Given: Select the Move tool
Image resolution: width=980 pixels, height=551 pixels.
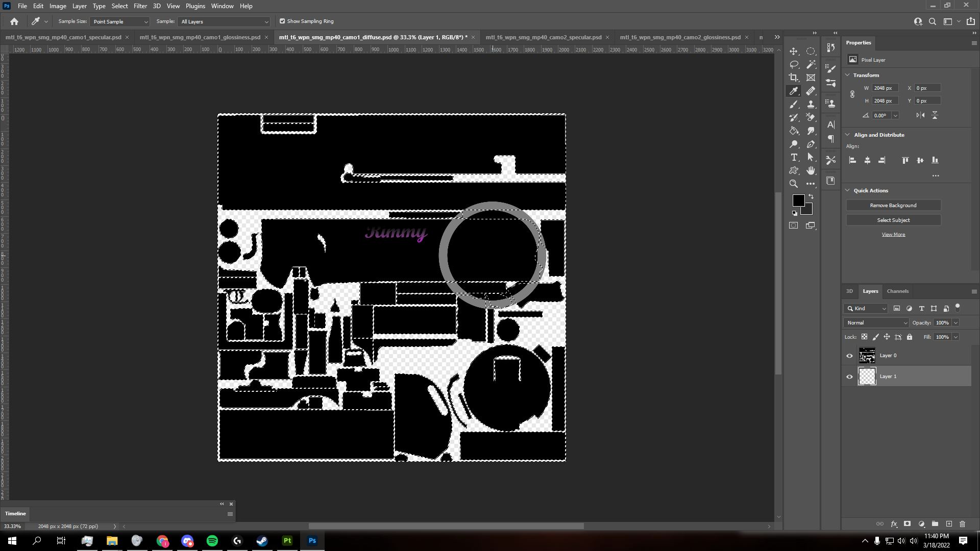Looking at the screenshot, I should tap(794, 51).
